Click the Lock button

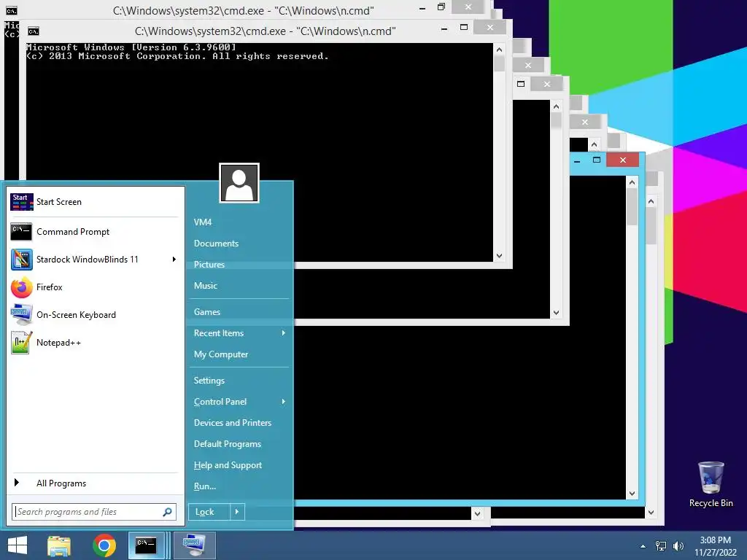pos(209,512)
